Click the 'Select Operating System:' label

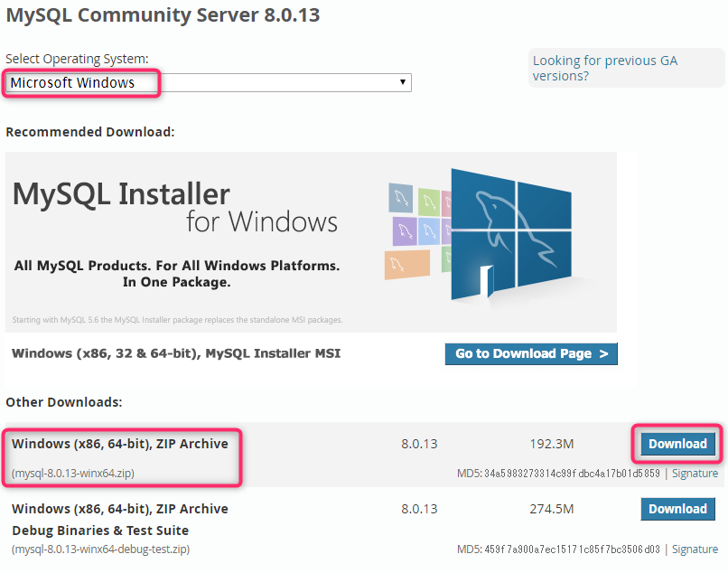(77, 59)
